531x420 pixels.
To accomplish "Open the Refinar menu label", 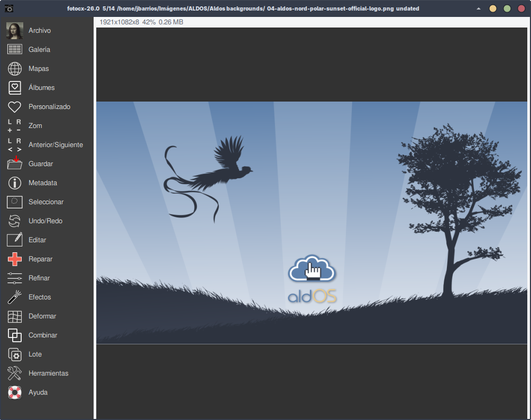I will pos(39,278).
